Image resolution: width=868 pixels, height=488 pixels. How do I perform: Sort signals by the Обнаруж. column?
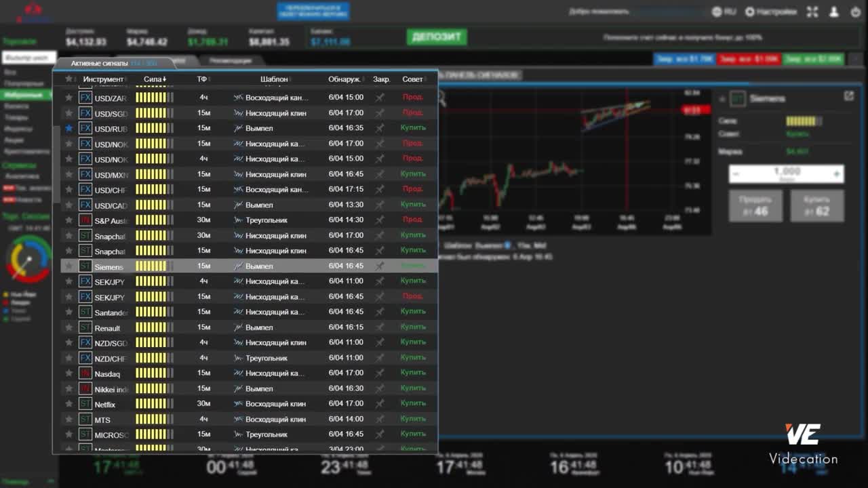tap(344, 79)
